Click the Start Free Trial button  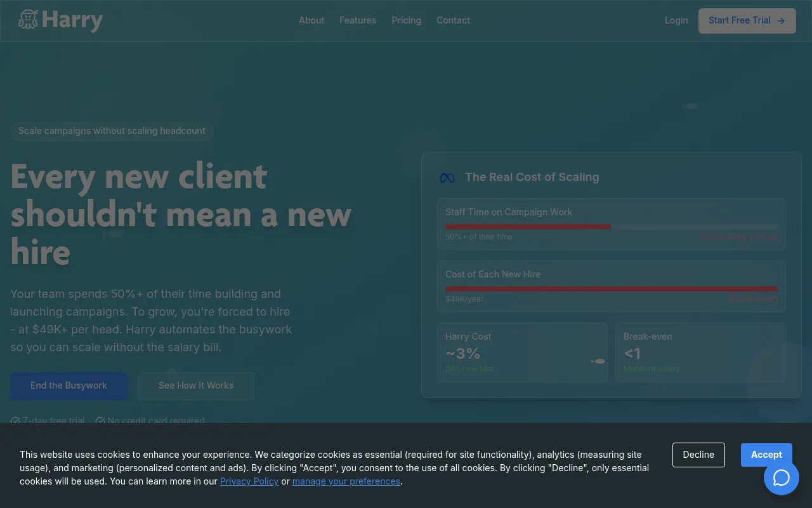(x=747, y=20)
